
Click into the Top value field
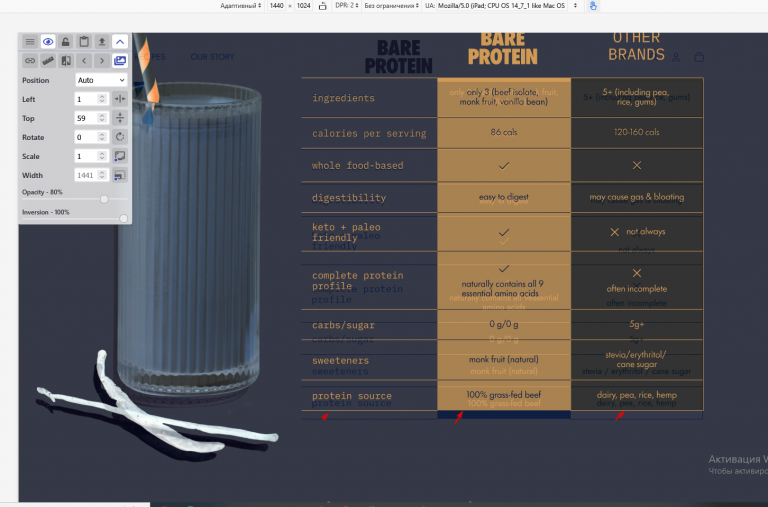[x=86, y=118]
